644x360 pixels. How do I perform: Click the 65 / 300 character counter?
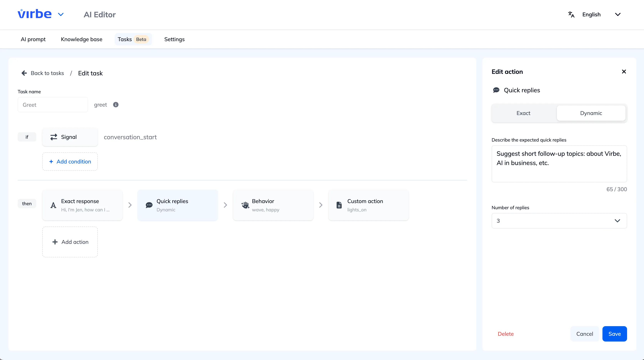coord(616,189)
